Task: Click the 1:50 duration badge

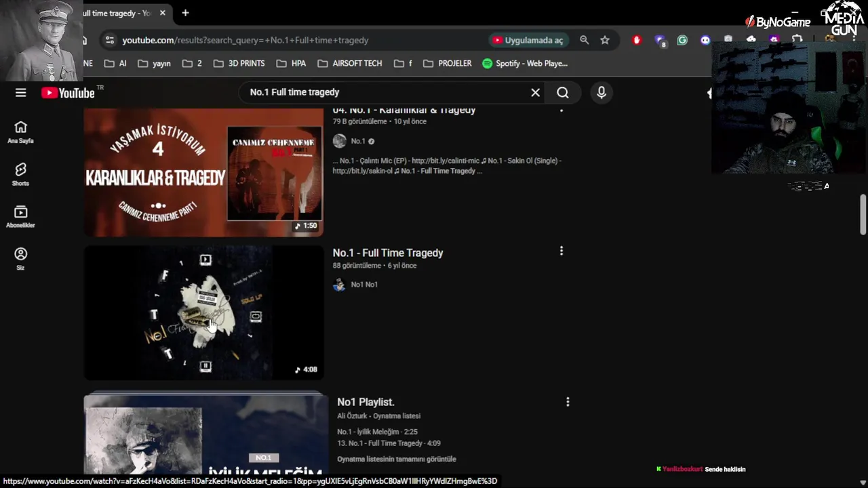Action: [306, 226]
